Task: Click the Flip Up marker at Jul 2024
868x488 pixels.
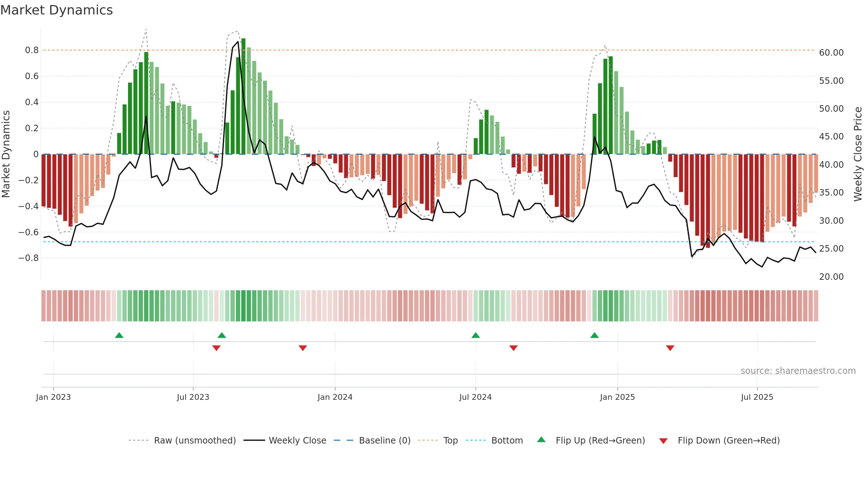Action: click(x=476, y=335)
